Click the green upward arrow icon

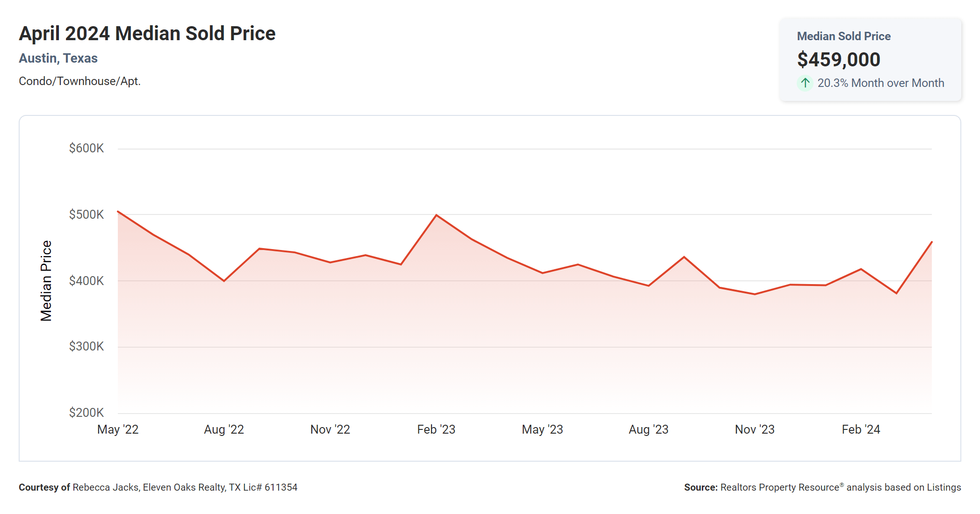(x=805, y=83)
